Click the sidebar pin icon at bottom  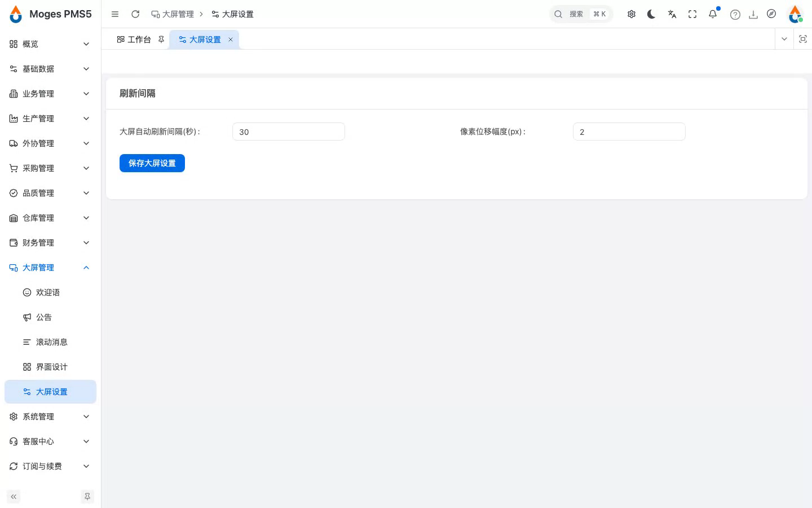point(87,497)
